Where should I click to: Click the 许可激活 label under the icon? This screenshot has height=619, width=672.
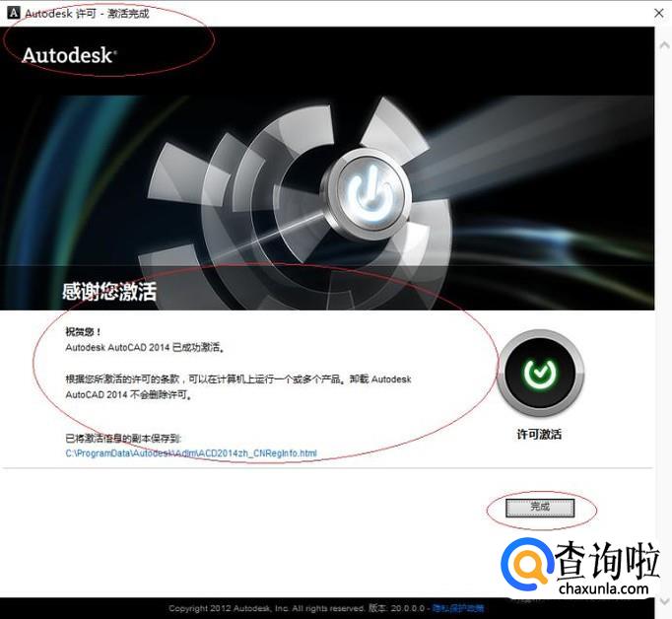[540, 435]
